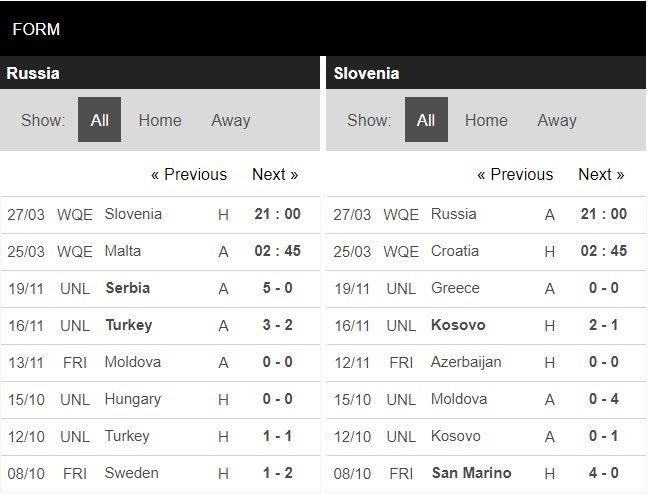Open Russia vs Turkey 3 - 2 result
This screenshot has height=495, width=648.
[x=277, y=325]
